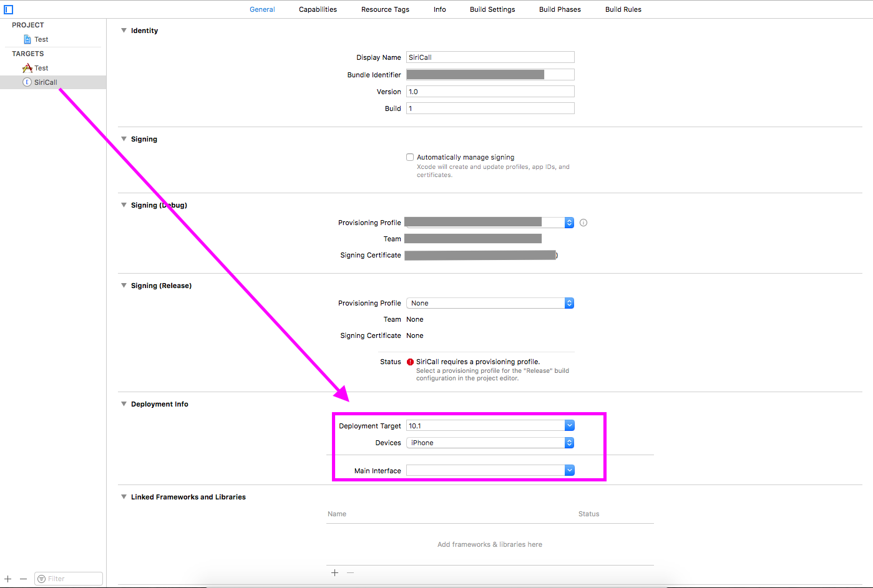Click the Display Name field

coord(490,57)
